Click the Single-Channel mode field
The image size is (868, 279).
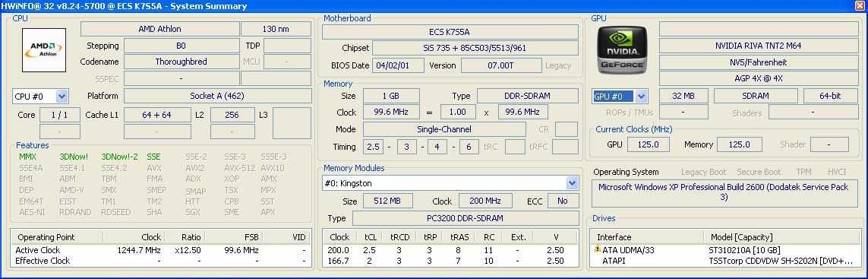click(x=444, y=129)
